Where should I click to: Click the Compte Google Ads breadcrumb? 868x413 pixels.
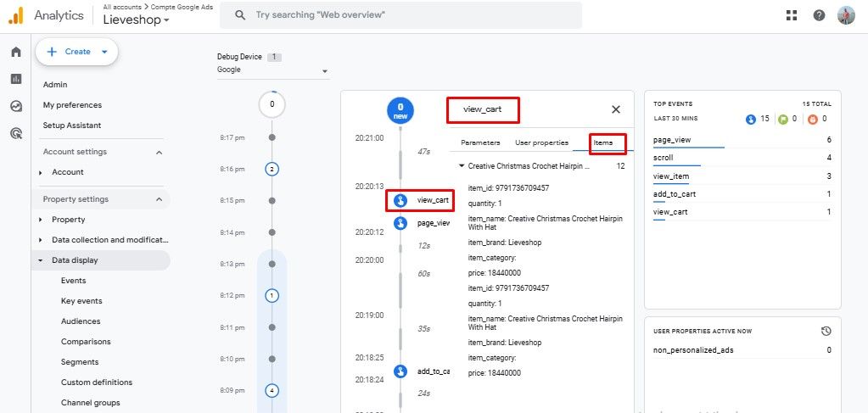click(x=182, y=7)
